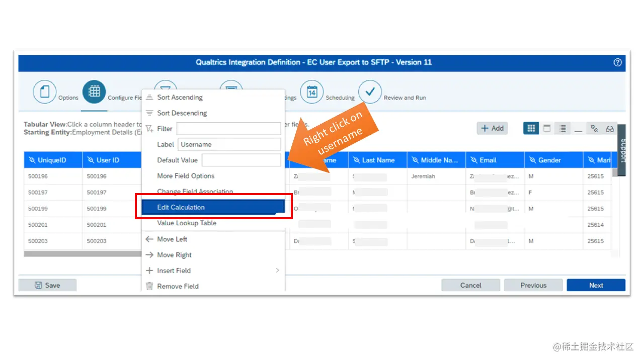Click the cell with value 25614
Screen dimensions: 644x362
pos(598,225)
